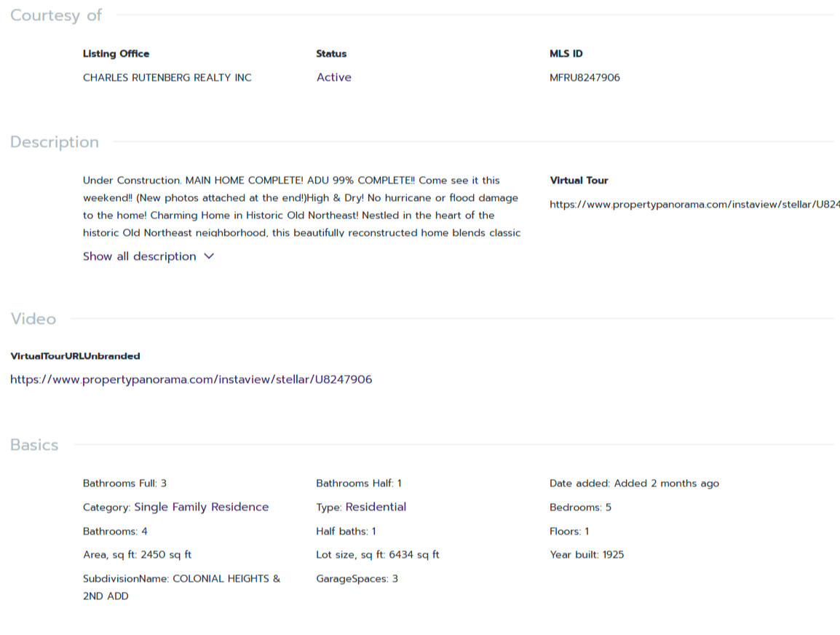The image size is (840, 635).
Task: Open the VirtualTourURLUnbranded propertypanorama link
Action: (191, 379)
